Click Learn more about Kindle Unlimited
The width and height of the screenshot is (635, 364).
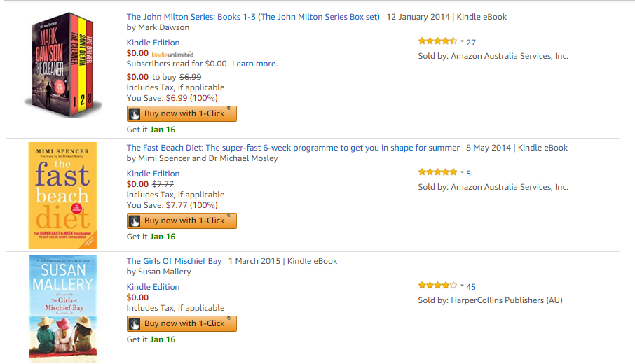click(x=254, y=64)
